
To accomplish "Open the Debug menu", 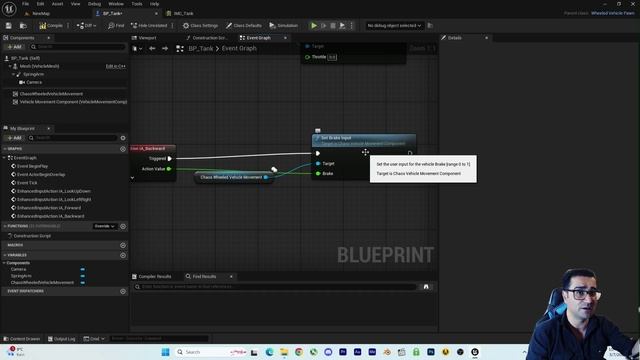I will [94, 4].
